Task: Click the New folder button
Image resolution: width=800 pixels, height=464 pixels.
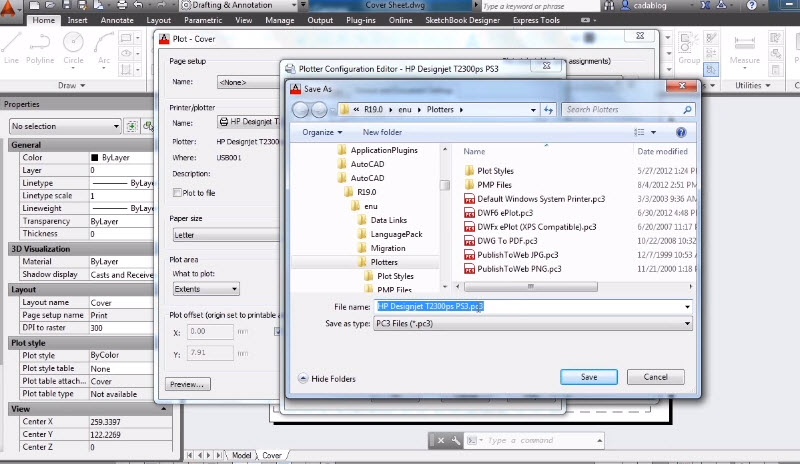Action: [382, 132]
